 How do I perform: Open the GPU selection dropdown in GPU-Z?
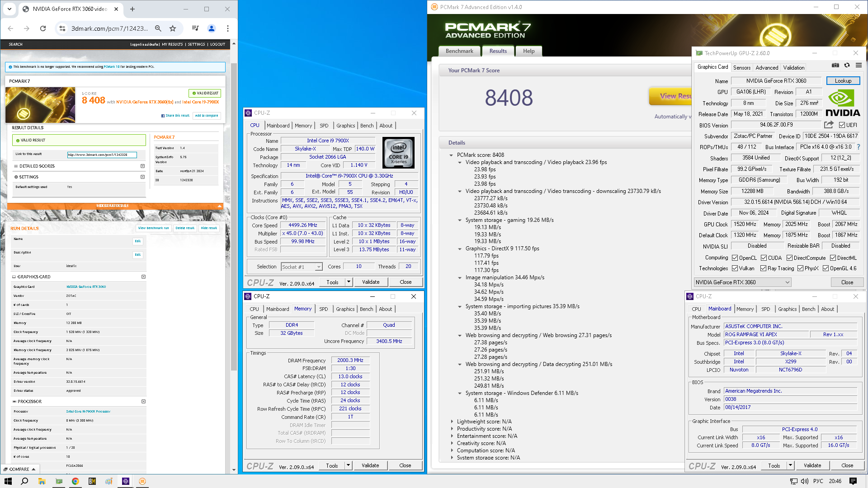742,282
